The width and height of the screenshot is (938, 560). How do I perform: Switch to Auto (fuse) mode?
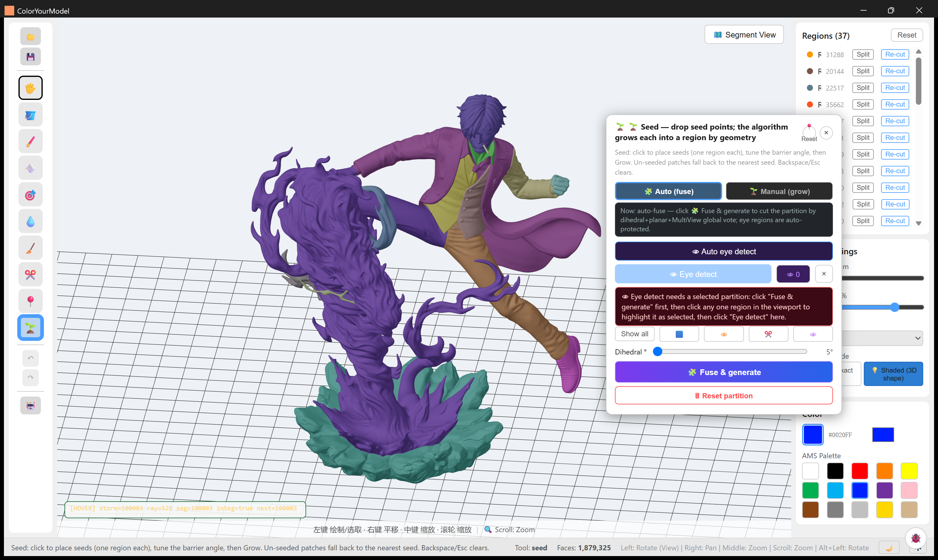point(668,191)
